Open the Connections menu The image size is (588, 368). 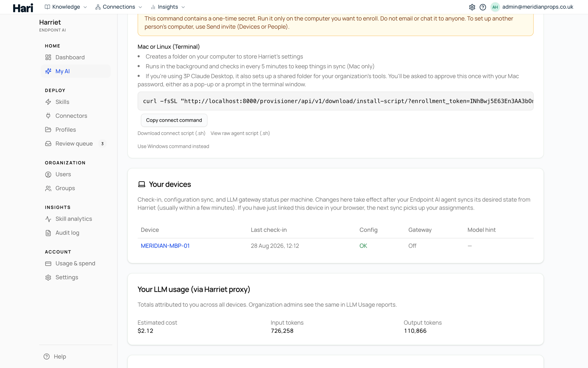[x=119, y=7]
